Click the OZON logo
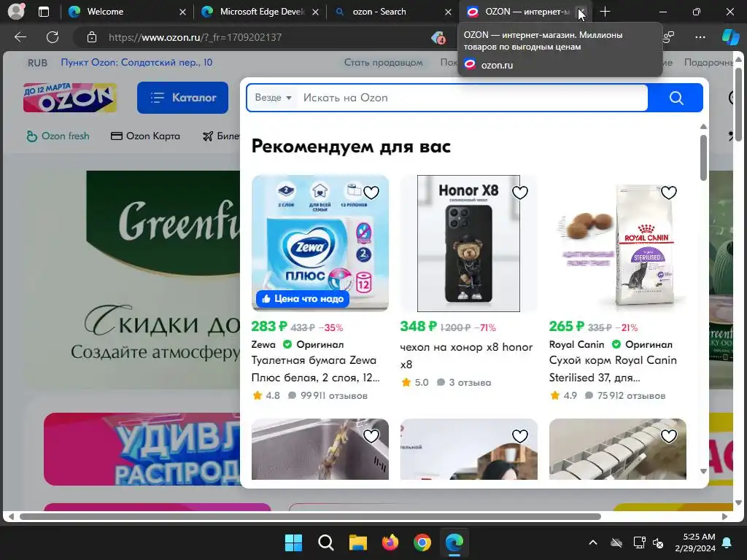The image size is (747, 560). click(70, 98)
